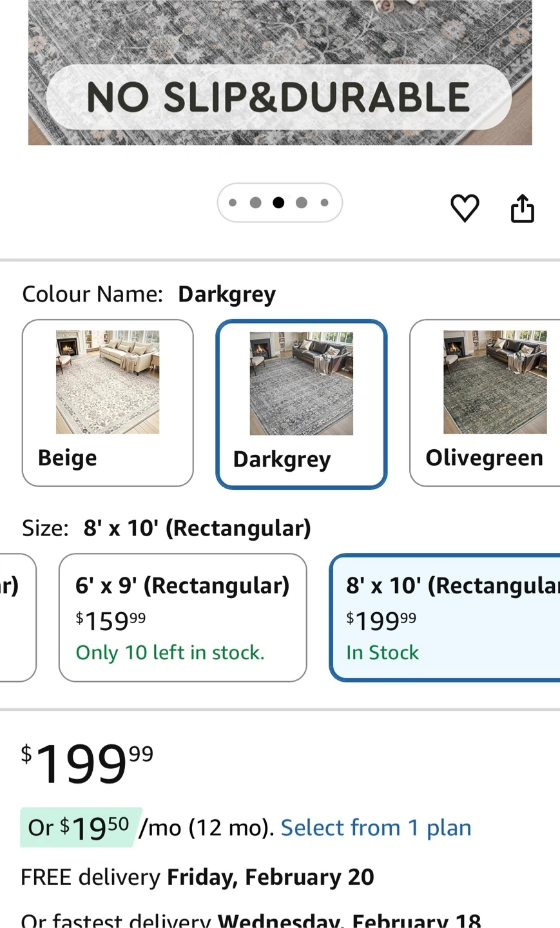Choose the Darkgrey colour option

pos(301,404)
